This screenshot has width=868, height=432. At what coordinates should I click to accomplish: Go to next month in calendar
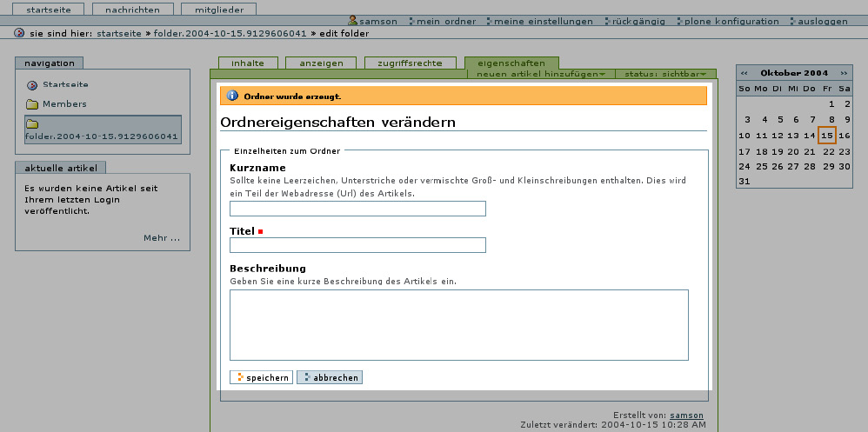click(x=843, y=73)
